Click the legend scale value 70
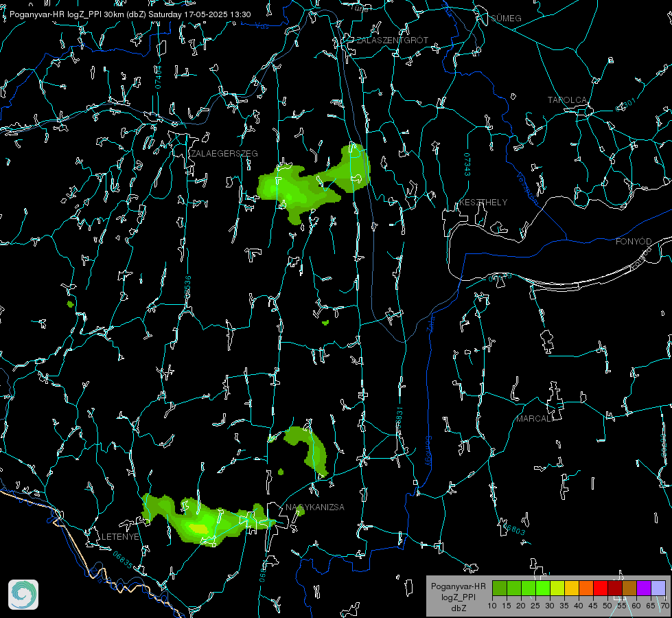Screen dimensions: 672x618 click(x=664, y=606)
